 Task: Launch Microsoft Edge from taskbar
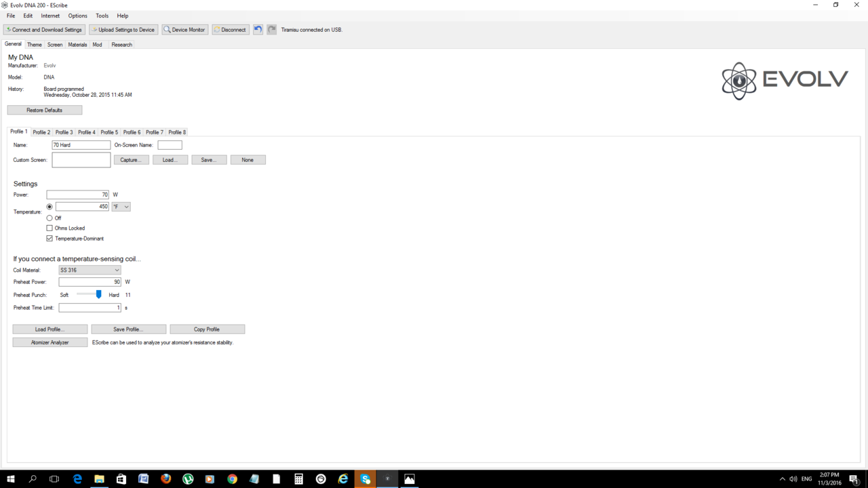[x=77, y=479]
